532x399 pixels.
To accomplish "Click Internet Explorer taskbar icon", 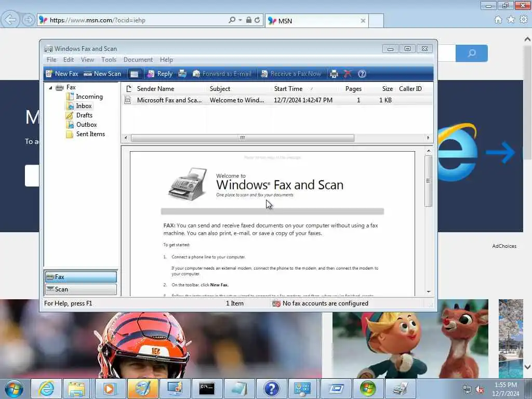I will [46, 389].
